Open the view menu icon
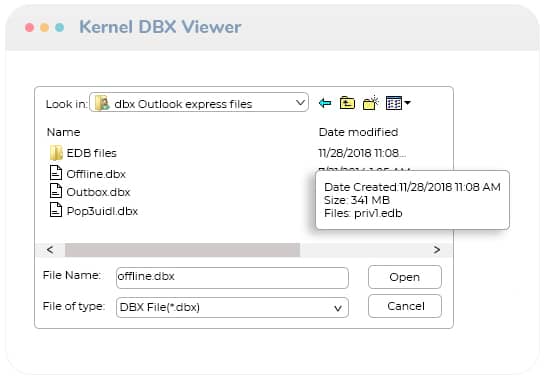This screenshot has width=545, height=380. (394, 103)
